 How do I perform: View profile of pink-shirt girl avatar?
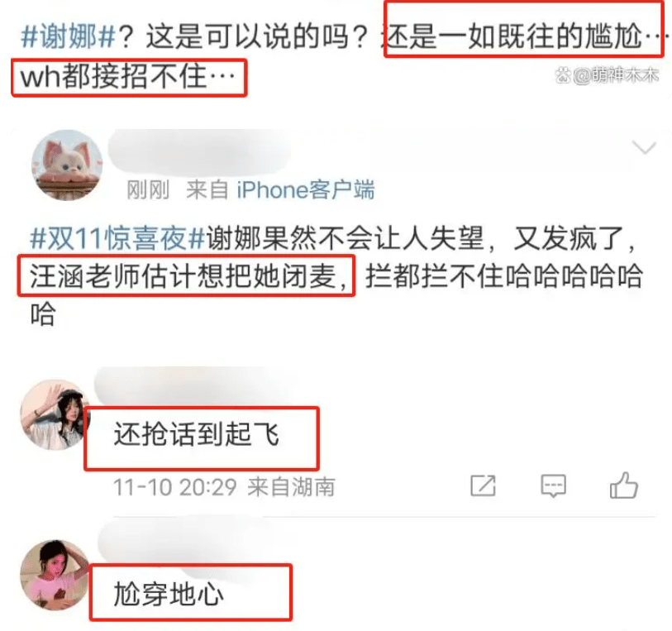(x=55, y=576)
